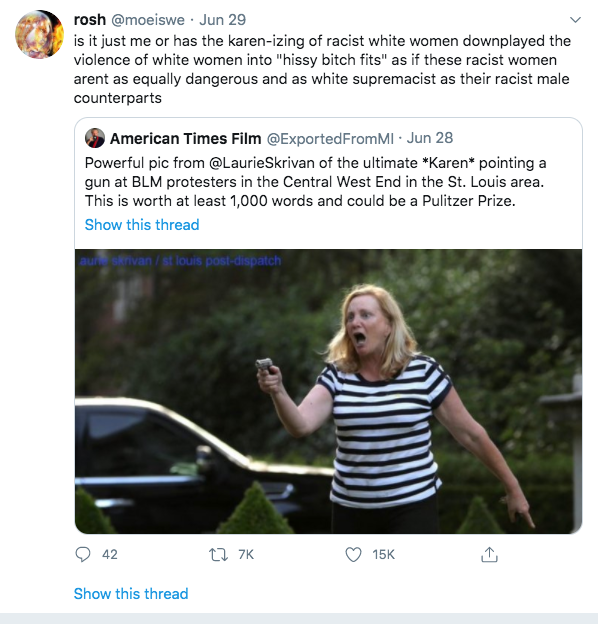Retweet using the retweet arrows icon
This screenshot has width=598, height=635.
(218, 554)
